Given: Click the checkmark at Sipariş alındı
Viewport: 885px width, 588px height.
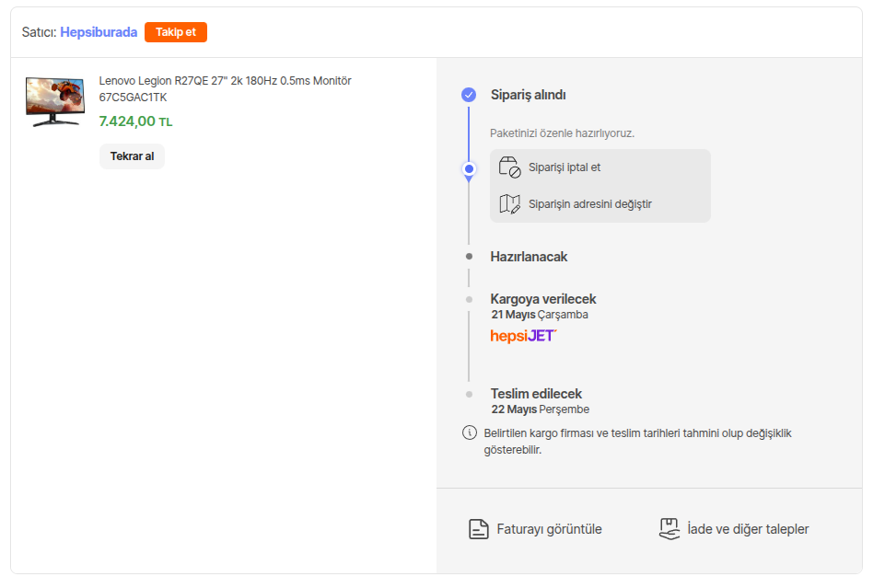Looking at the screenshot, I should 469,94.
